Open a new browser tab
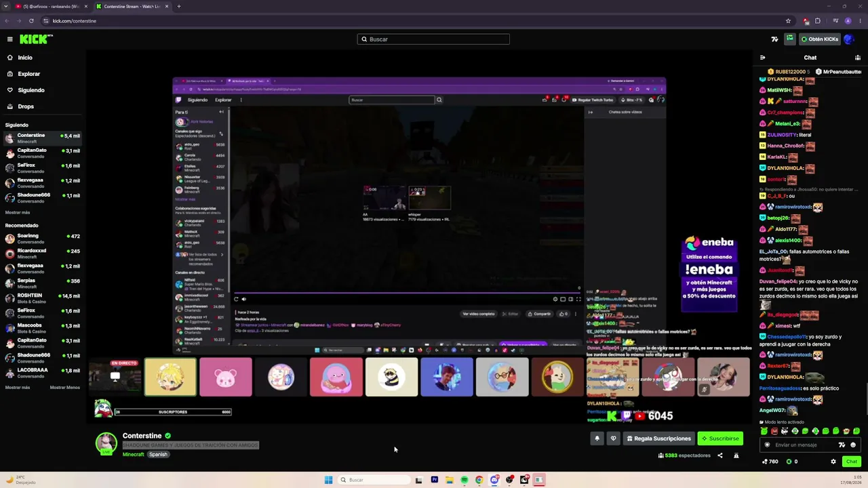 pyautogui.click(x=179, y=6)
